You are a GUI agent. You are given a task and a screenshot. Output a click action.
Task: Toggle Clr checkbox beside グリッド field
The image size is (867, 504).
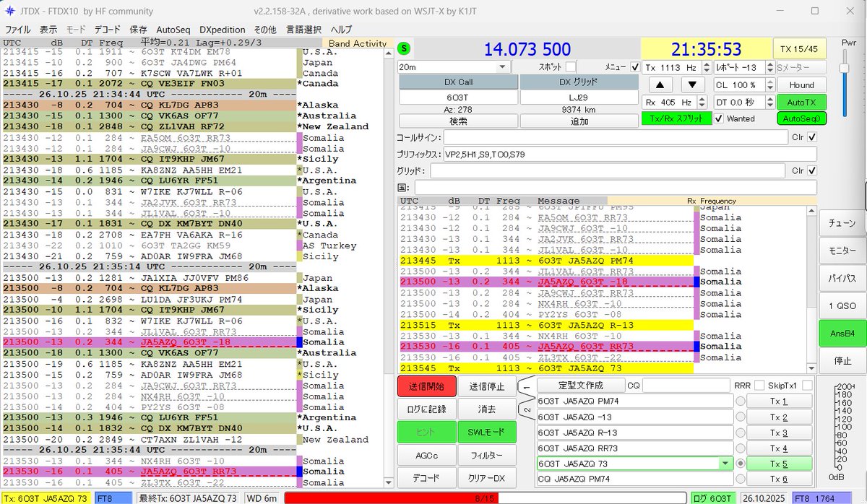pos(812,171)
